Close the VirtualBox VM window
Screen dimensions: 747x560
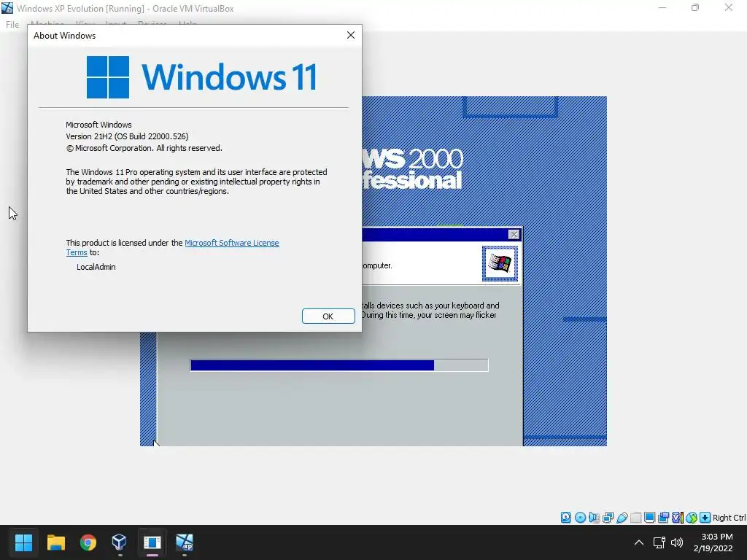click(x=729, y=8)
